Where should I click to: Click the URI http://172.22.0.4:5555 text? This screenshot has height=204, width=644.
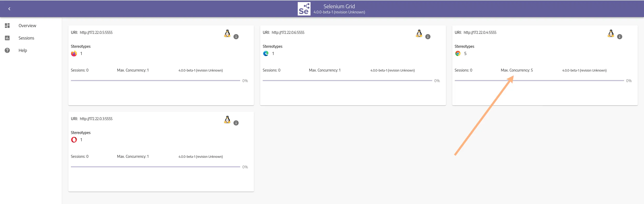[480, 33]
